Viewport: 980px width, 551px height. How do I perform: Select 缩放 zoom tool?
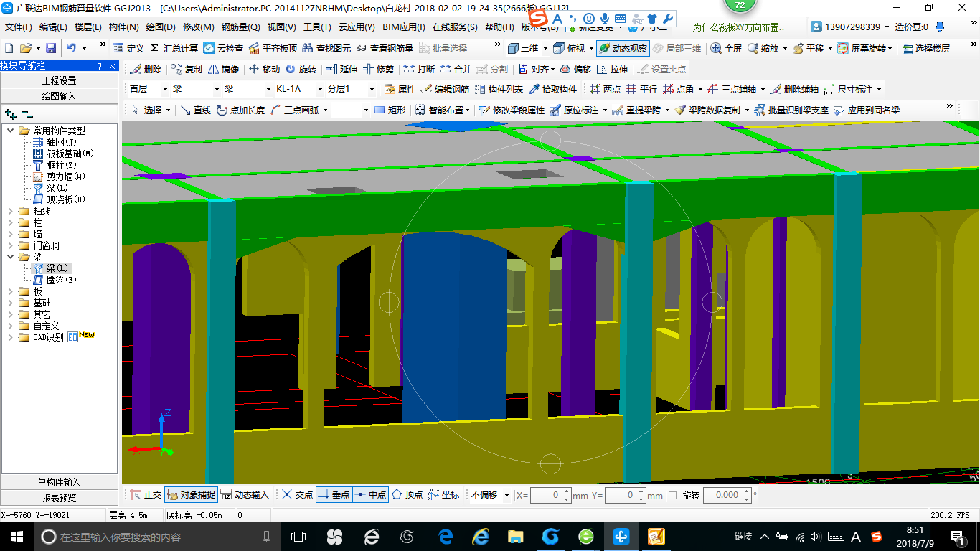(x=763, y=48)
